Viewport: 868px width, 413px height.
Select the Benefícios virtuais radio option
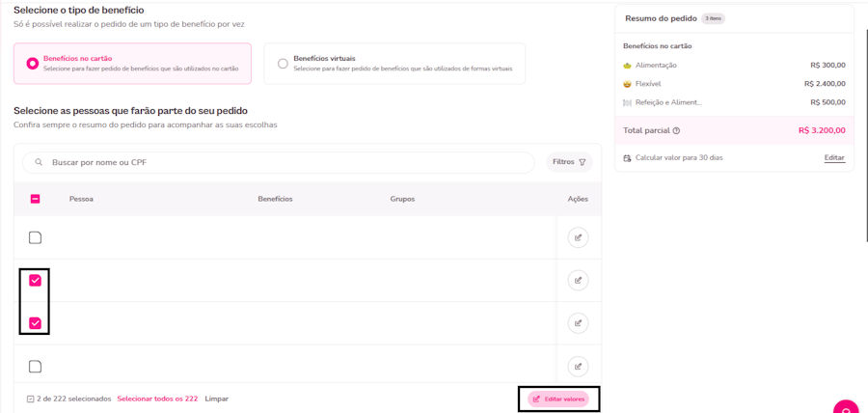(283, 64)
